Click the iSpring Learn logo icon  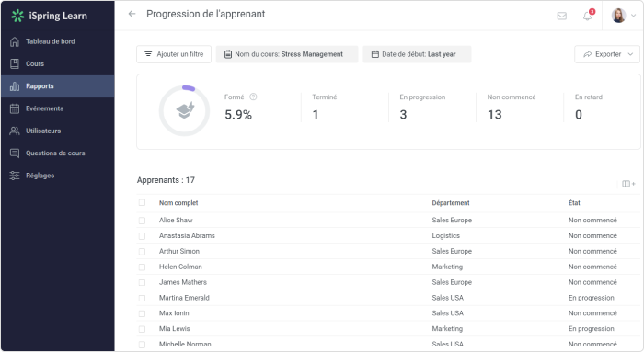pos(17,16)
